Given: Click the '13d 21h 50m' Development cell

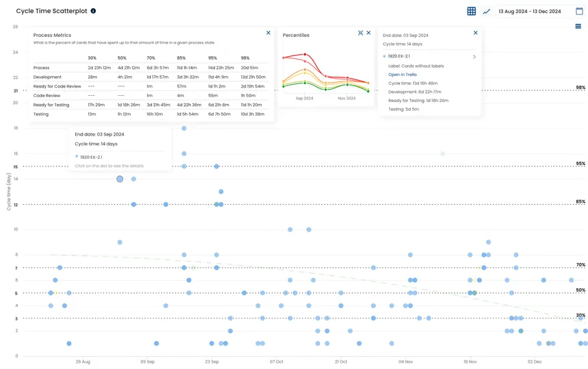Looking at the screenshot, I should [x=253, y=77].
